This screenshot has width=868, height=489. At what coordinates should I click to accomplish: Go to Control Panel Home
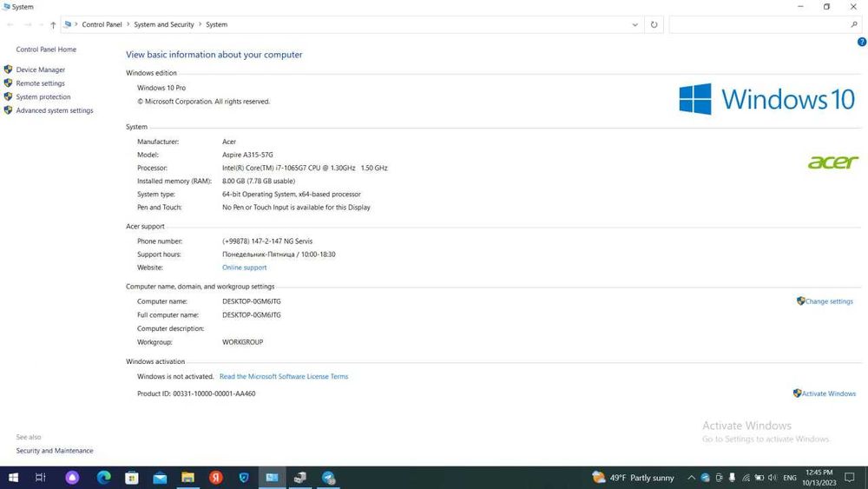pyautogui.click(x=46, y=50)
